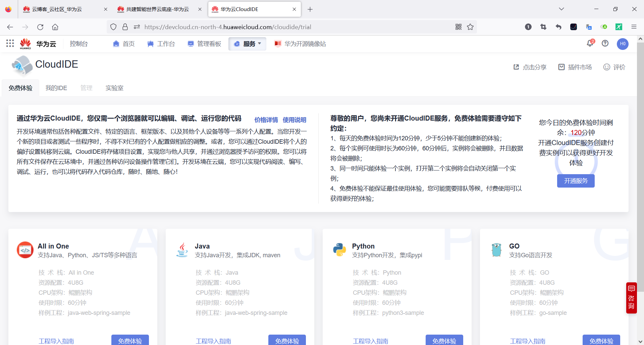
Task: Open 评价 with the smiley icon
Action: pyautogui.click(x=606, y=67)
